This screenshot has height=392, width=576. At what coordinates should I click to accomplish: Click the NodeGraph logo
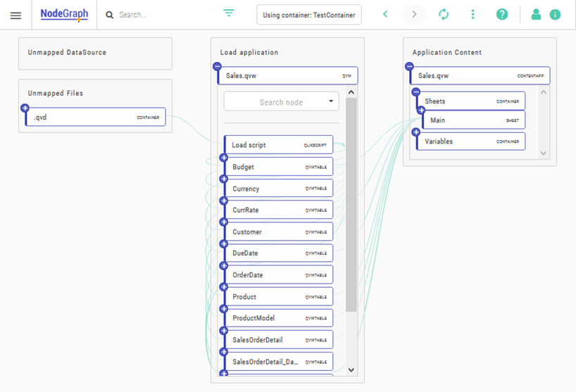[64, 14]
